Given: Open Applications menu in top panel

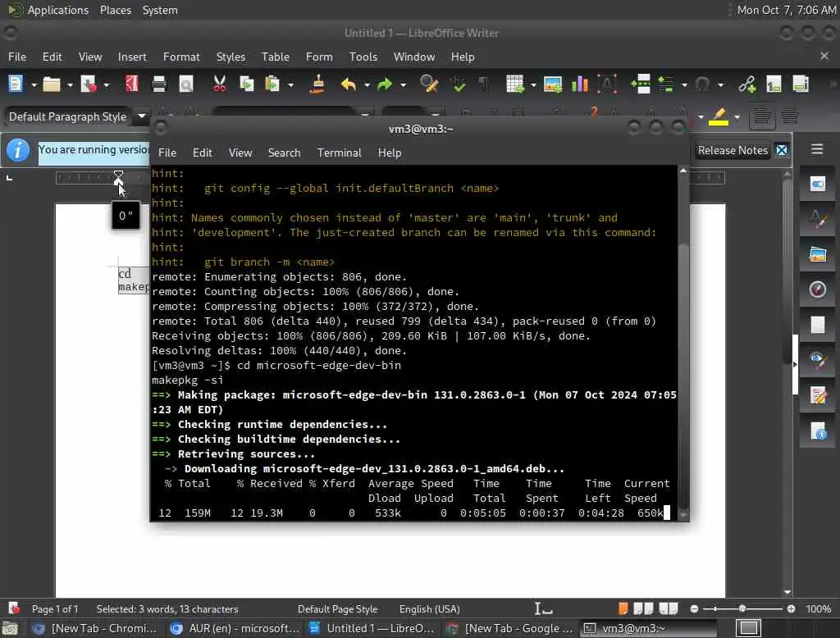Looking at the screenshot, I should [58, 10].
